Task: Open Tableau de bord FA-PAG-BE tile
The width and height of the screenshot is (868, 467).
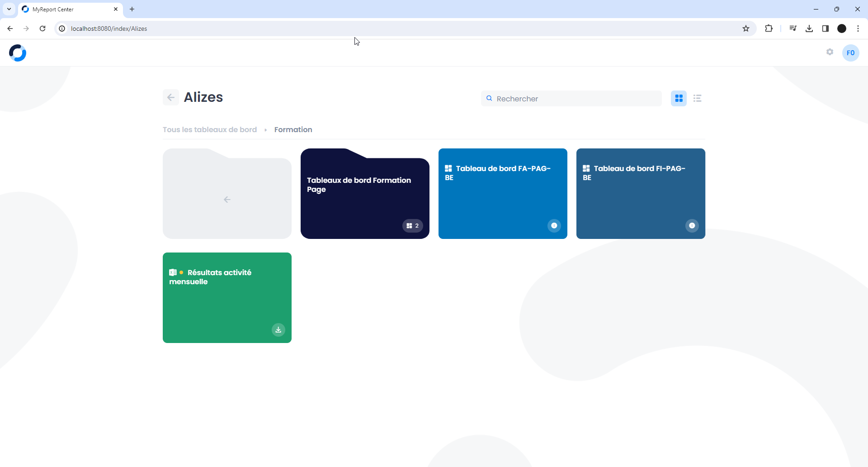Action: pos(502,199)
